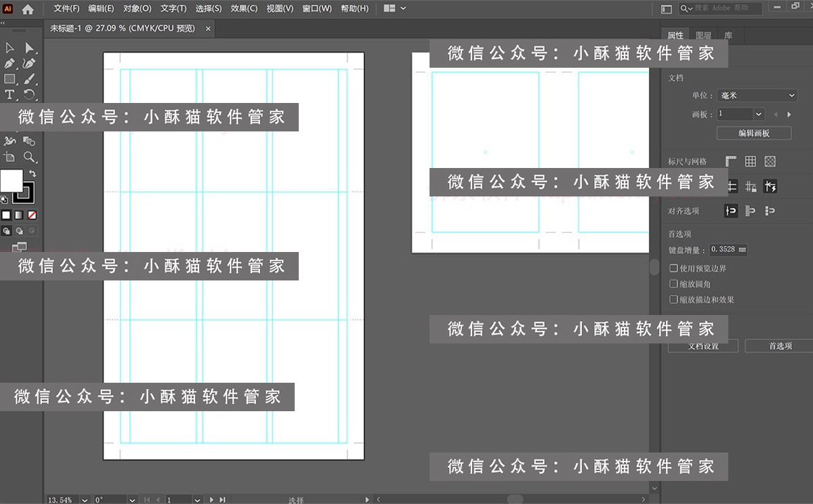Open the 单位 units dropdown showing 毫米
The height and width of the screenshot is (504, 813).
[x=757, y=95]
